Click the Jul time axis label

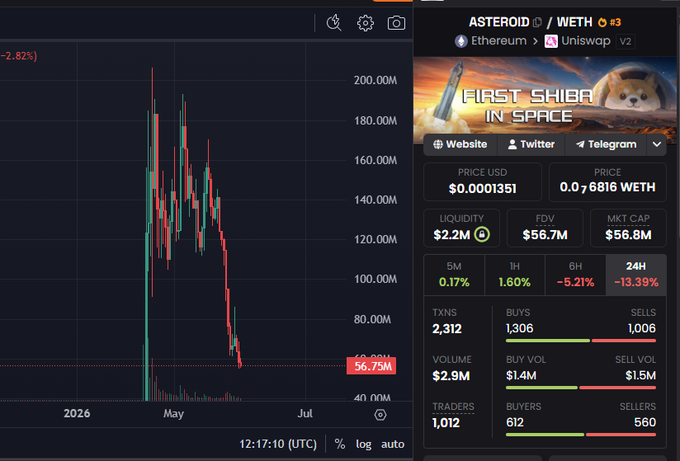pos(305,413)
